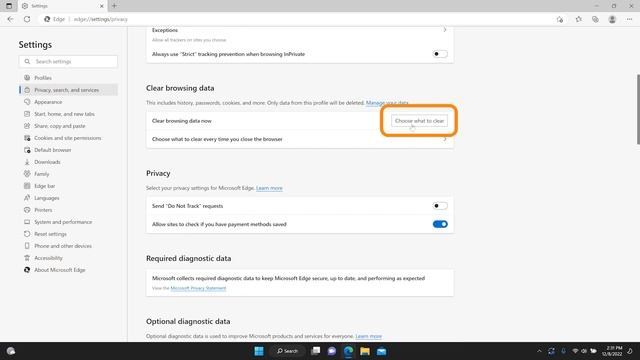
Task: Click the browser back arrow icon
Action: tap(11, 19)
